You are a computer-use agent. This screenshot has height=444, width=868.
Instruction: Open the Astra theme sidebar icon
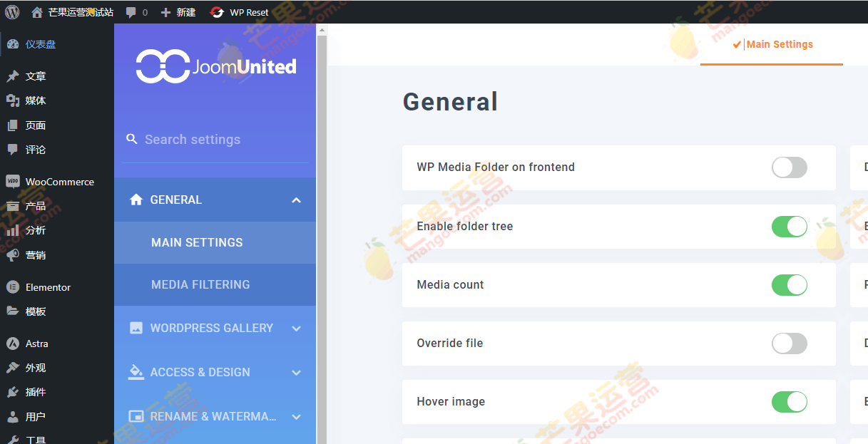[12, 344]
